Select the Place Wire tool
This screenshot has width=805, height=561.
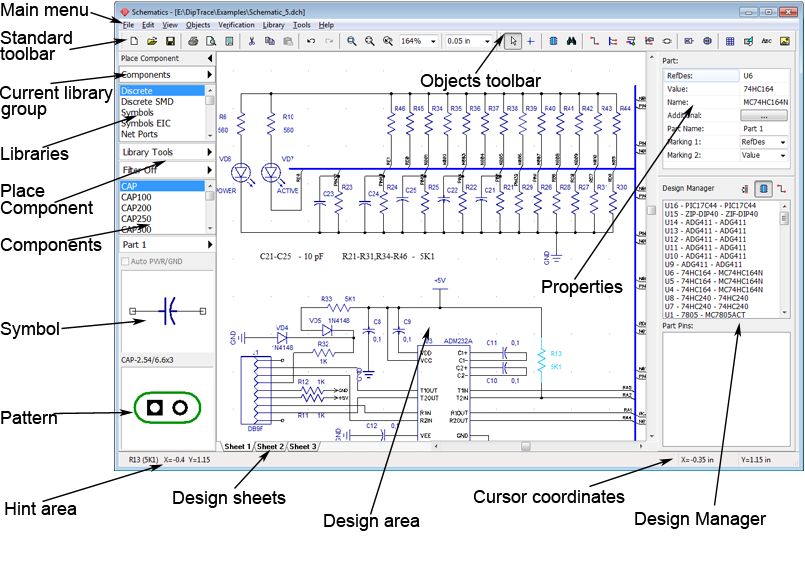point(595,41)
